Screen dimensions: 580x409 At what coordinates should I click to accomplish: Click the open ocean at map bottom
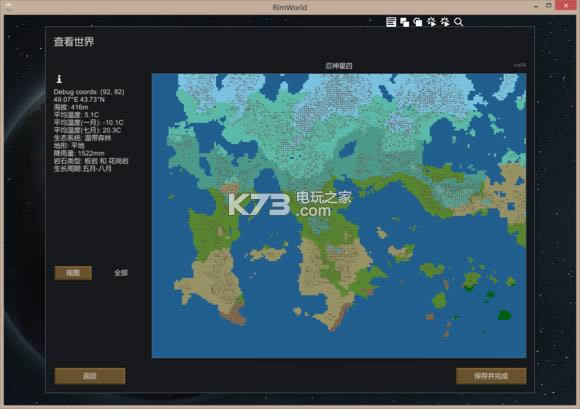click(x=333, y=344)
